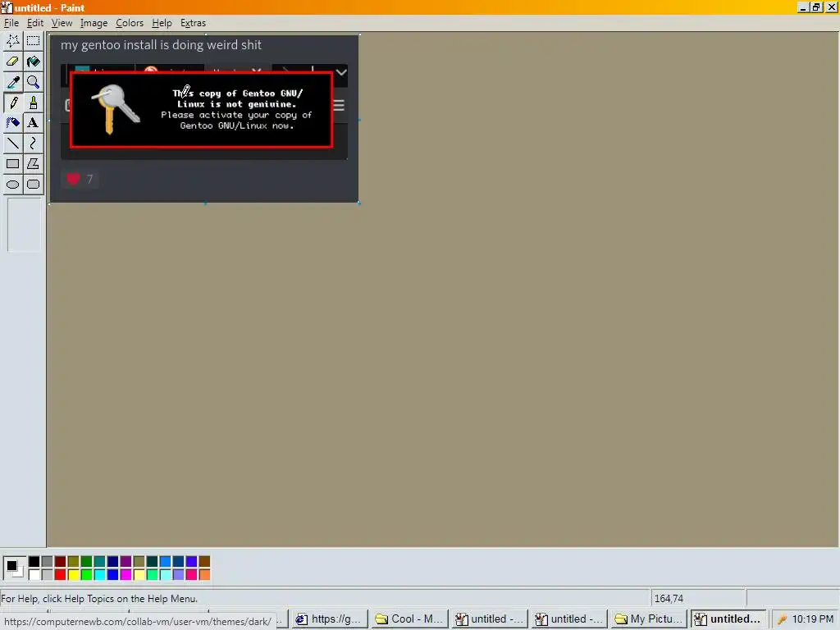Select the rectangular Select tool
The image size is (840, 630).
coord(33,41)
